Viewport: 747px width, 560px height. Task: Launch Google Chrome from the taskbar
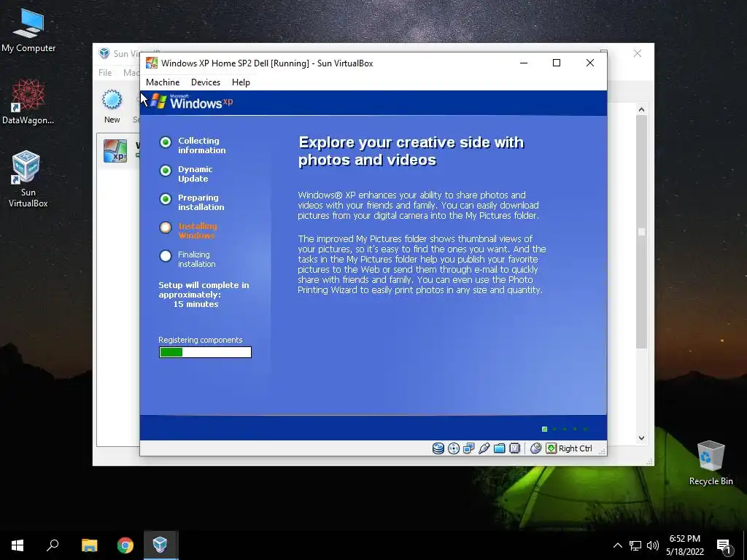pyautogui.click(x=125, y=545)
